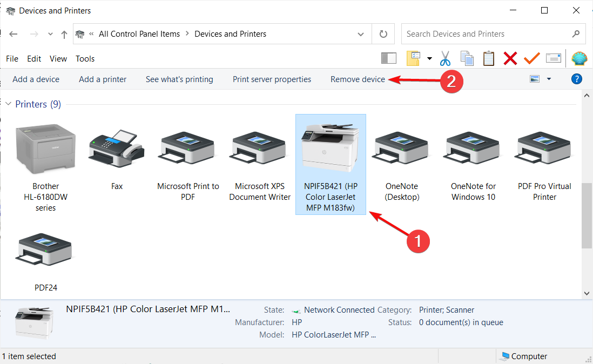Click the Up one level arrow
This screenshot has width=593, height=364.
[64, 35]
